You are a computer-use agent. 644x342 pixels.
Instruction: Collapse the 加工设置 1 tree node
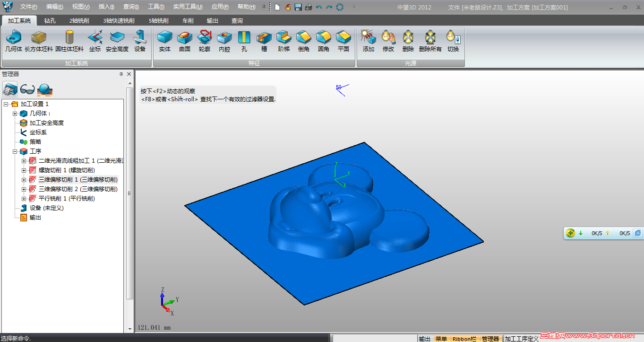pyautogui.click(x=6, y=104)
